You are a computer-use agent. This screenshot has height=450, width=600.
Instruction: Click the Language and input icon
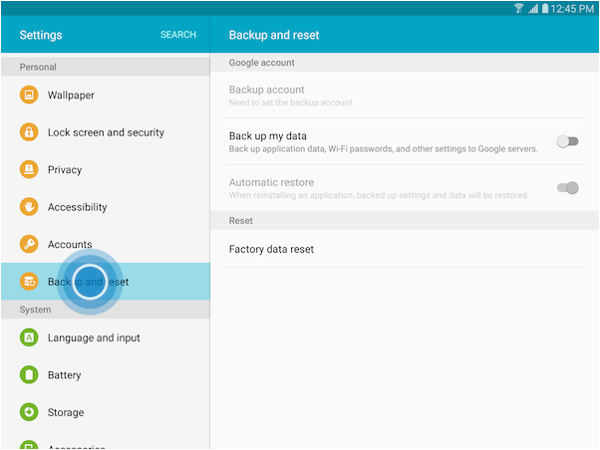[x=29, y=338]
